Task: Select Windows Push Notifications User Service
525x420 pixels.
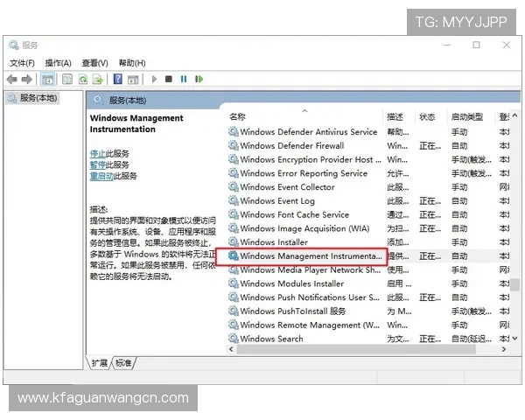Action: [310, 297]
